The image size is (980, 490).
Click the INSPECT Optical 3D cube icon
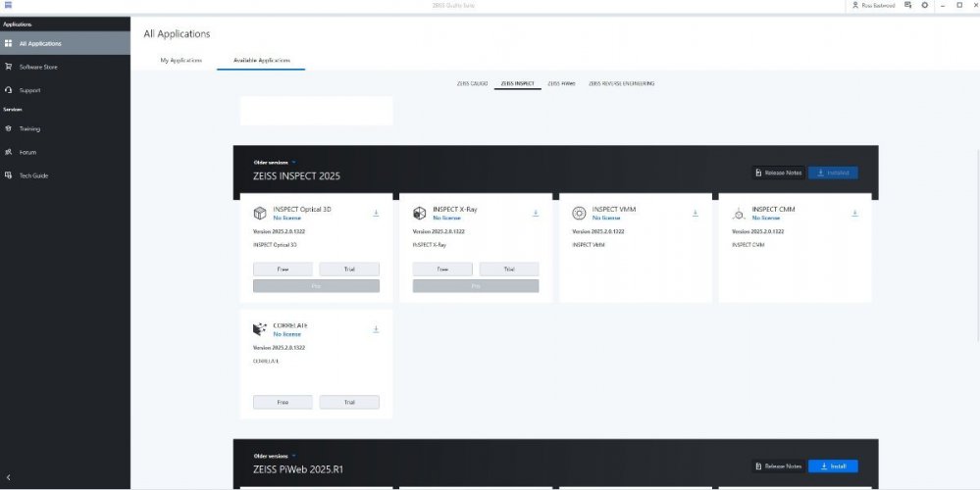(x=259, y=214)
